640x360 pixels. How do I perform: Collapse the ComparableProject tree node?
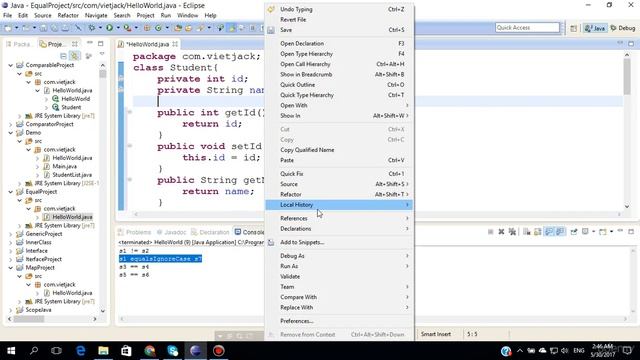(11, 65)
